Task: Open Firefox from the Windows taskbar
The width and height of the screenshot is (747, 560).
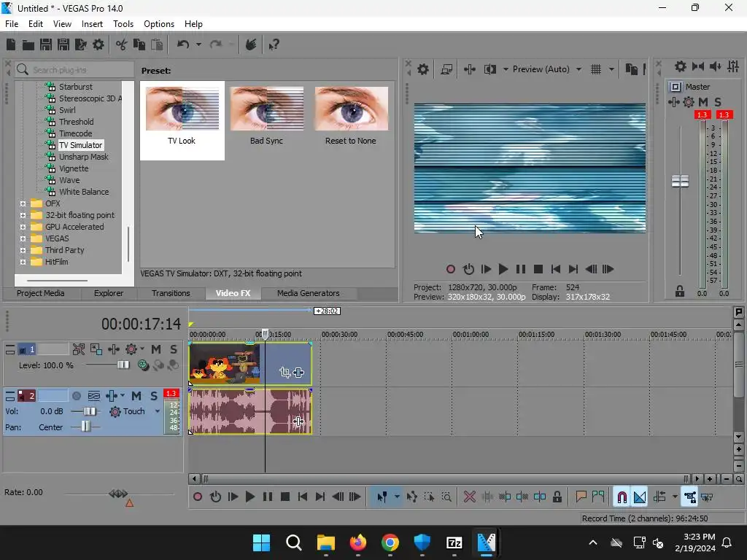Action: [357, 542]
